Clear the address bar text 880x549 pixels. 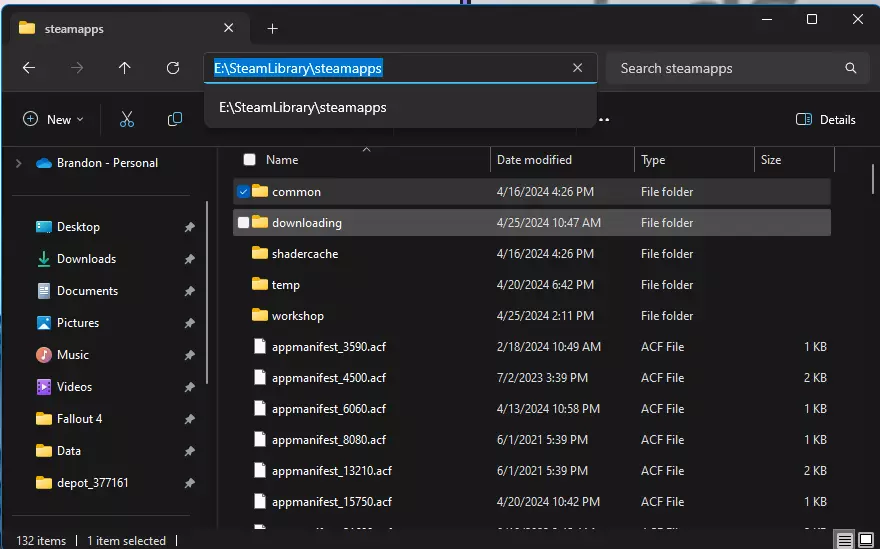(x=577, y=68)
